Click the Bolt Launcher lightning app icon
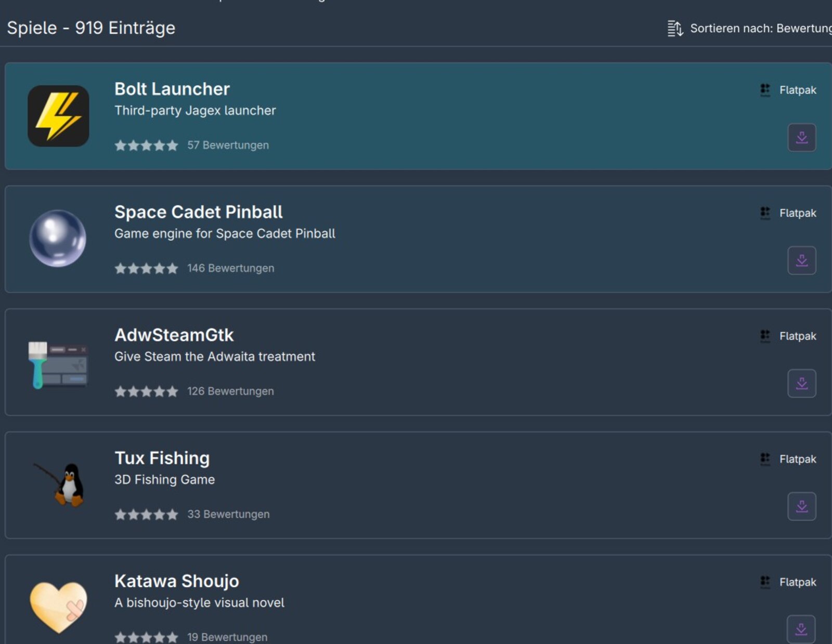 pos(58,116)
